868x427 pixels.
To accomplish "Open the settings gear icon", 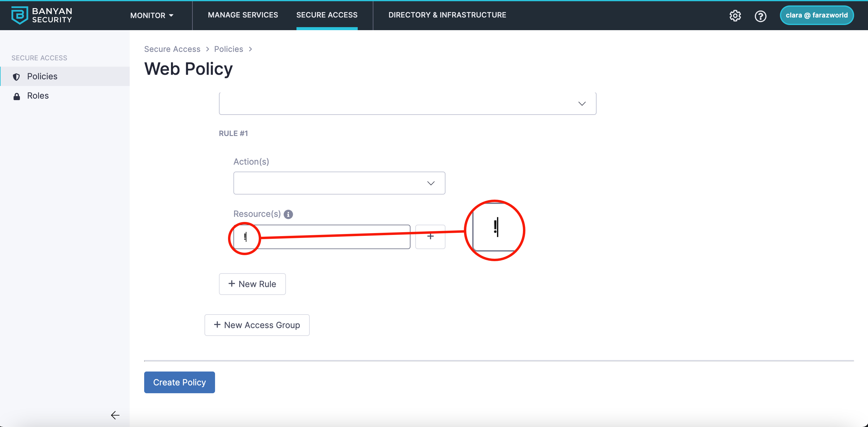I will pyautogui.click(x=735, y=15).
